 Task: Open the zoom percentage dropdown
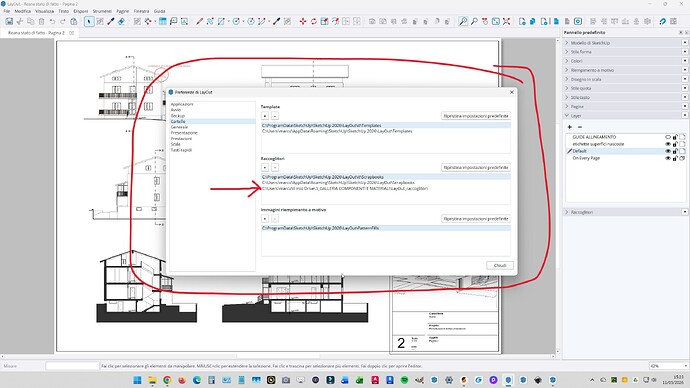tap(686, 366)
